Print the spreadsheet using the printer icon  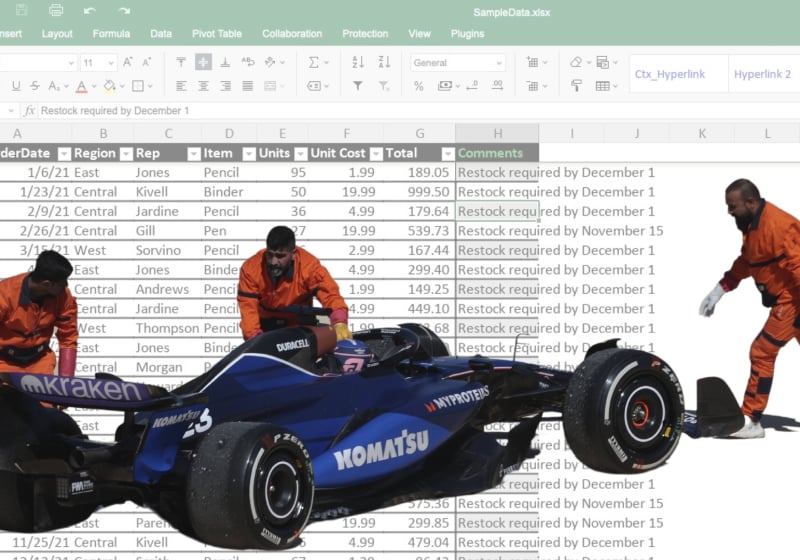click(56, 10)
